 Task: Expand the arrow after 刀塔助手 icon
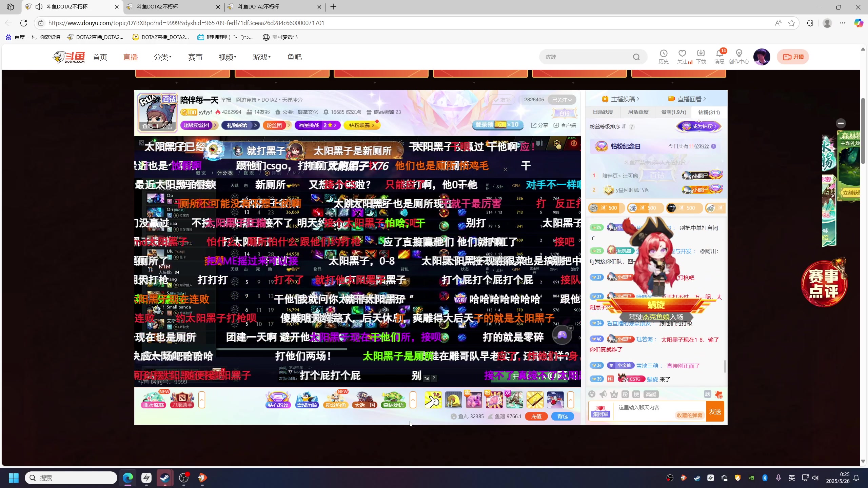202,400
